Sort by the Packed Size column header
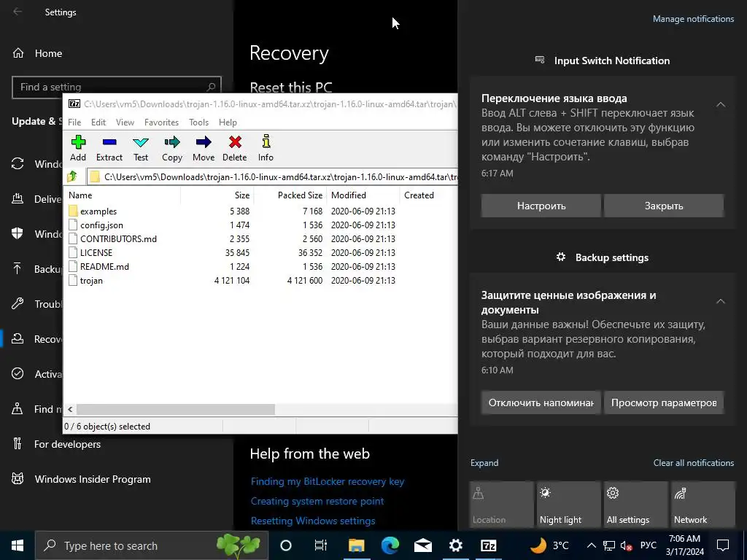The height and width of the screenshot is (560, 747). [290, 195]
